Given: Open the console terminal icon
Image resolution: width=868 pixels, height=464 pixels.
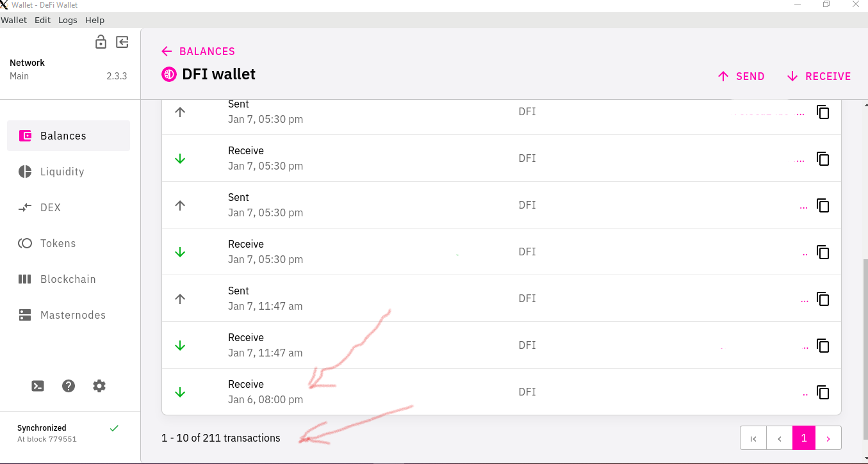Looking at the screenshot, I should pyautogui.click(x=38, y=386).
